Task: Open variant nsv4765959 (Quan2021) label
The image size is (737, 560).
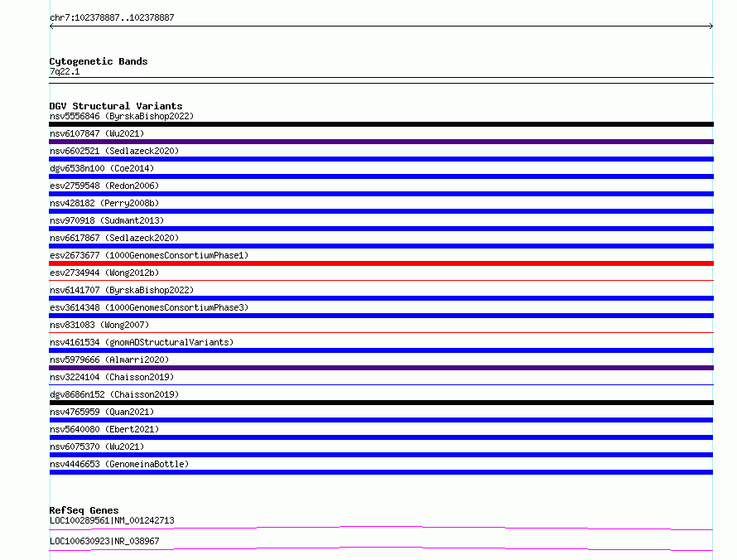Action: click(x=102, y=412)
